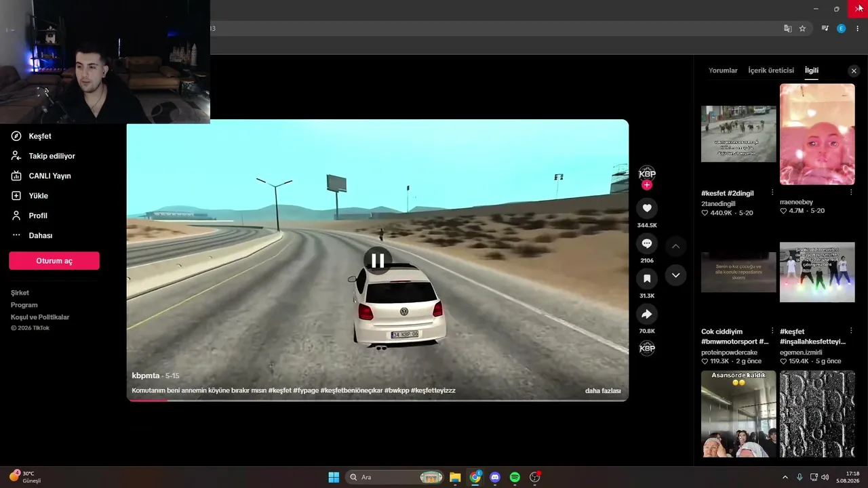Open options menu for 2tanedingill video
This screenshot has width=868, height=488.
[x=772, y=193]
